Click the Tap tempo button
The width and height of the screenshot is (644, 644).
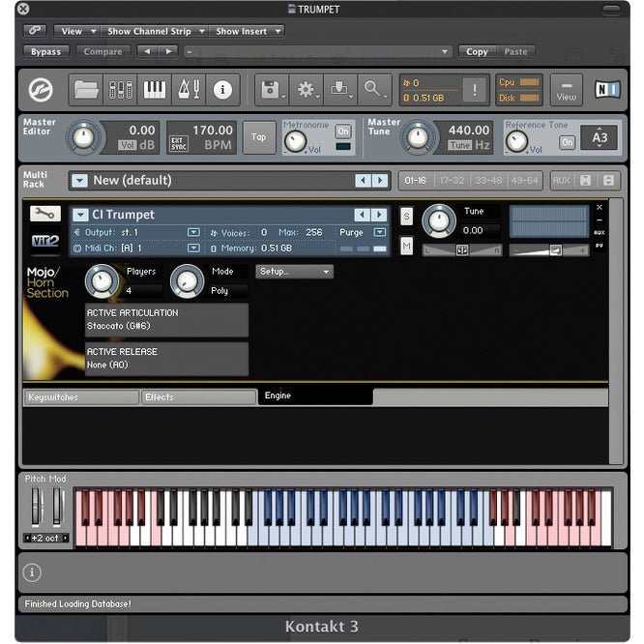pyautogui.click(x=259, y=137)
